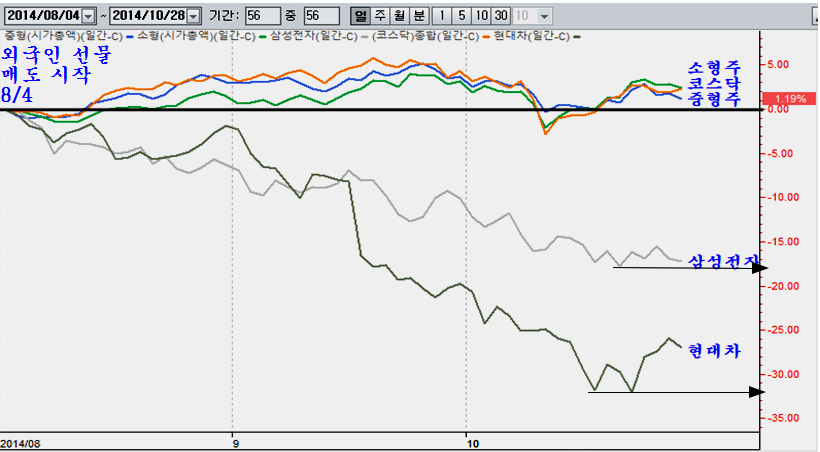Select the daily (일) chart period button
The image size is (820, 452).
[x=361, y=16]
